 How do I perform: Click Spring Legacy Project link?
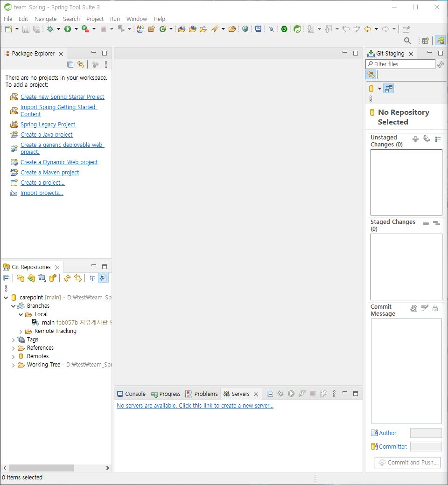click(x=48, y=125)
